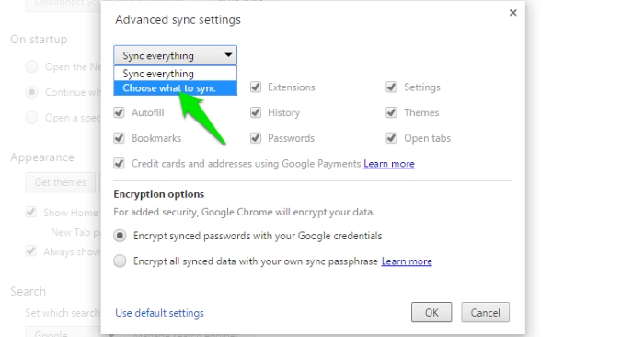This screenshot has width=644, height=337.
Task: Select 'Continue where' startup radio in background
Action: click(x=31, y=92)
